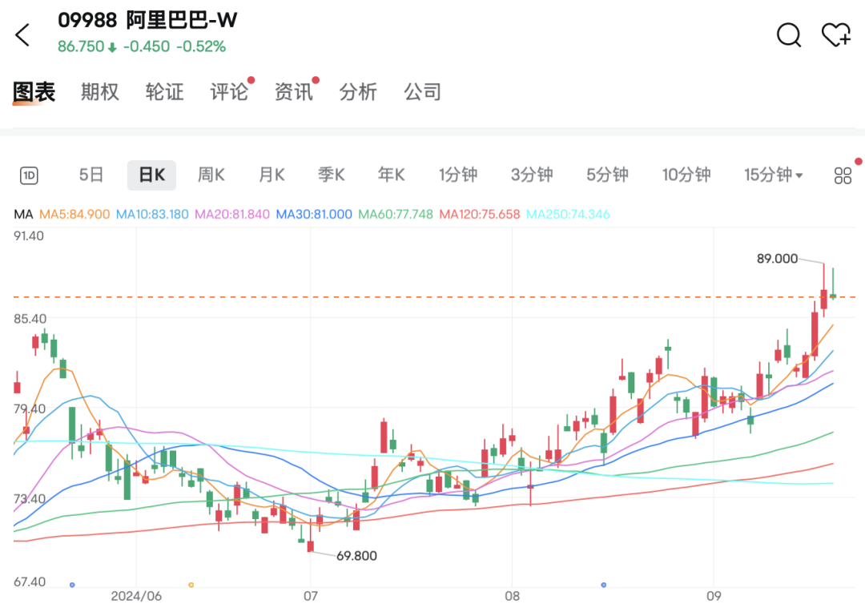Click the 67.40 price axis label
The image size is (865, 616).
coord(30,582)
